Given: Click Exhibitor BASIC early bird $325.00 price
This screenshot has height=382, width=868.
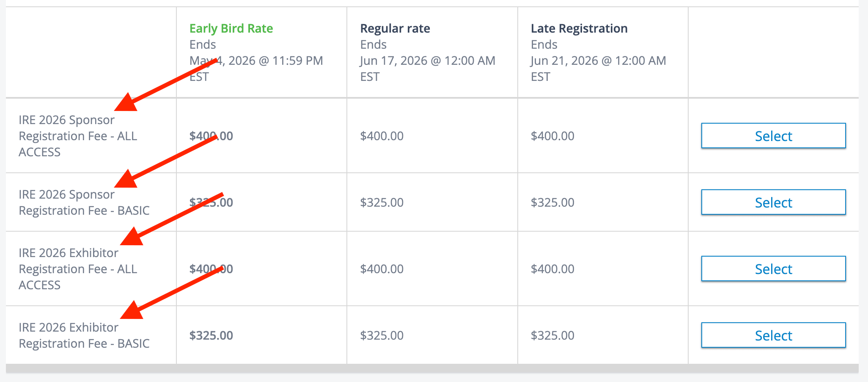Looking at the screenshot, I should pyautogui.click(x=211, y=335).
